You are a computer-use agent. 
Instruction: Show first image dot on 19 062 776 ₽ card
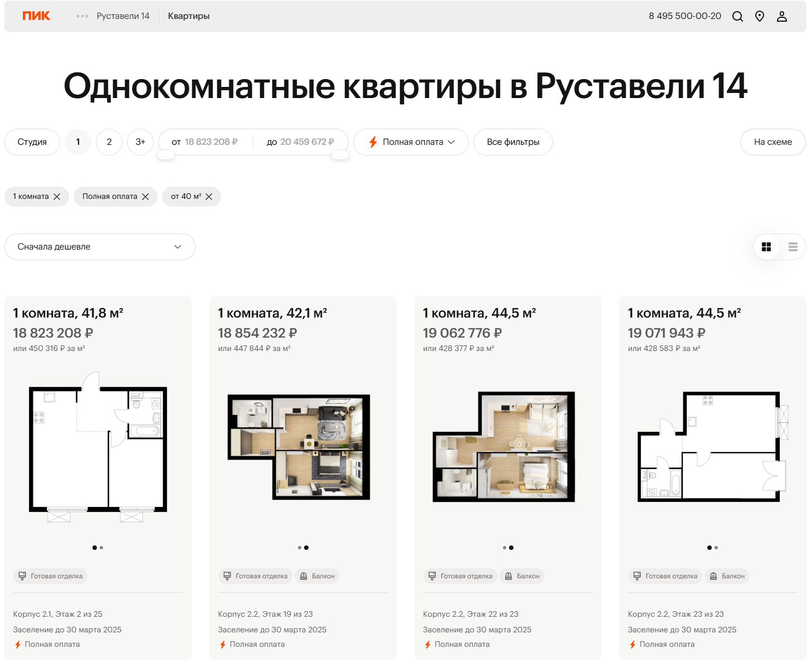tap(505, 548)
